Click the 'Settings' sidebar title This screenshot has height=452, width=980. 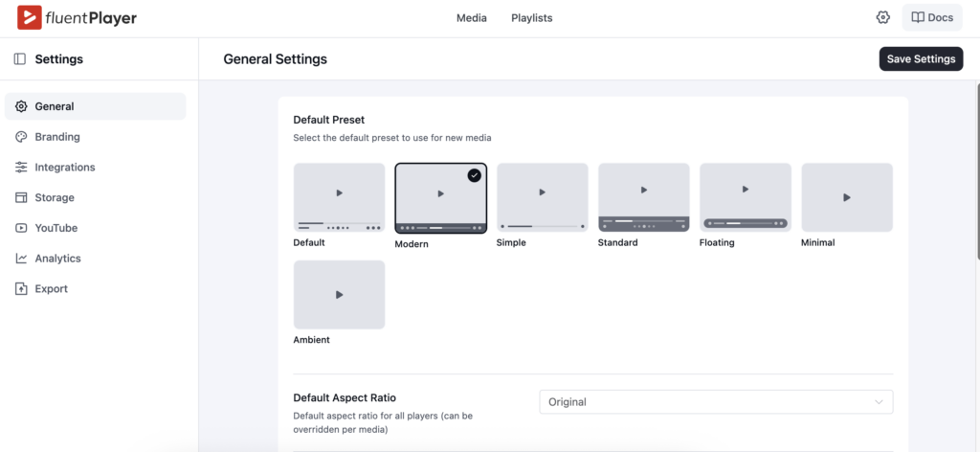tap(58, 59)
